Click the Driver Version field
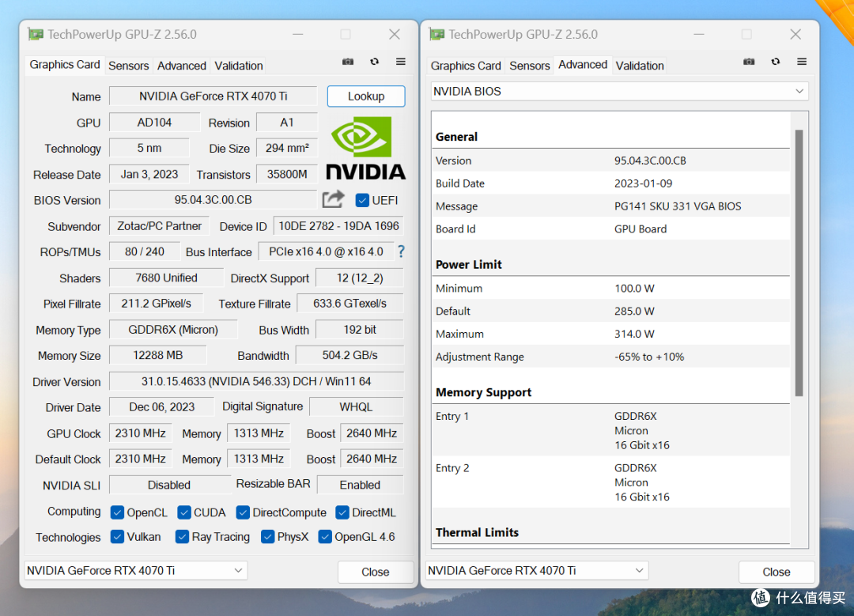 (256, 381)
